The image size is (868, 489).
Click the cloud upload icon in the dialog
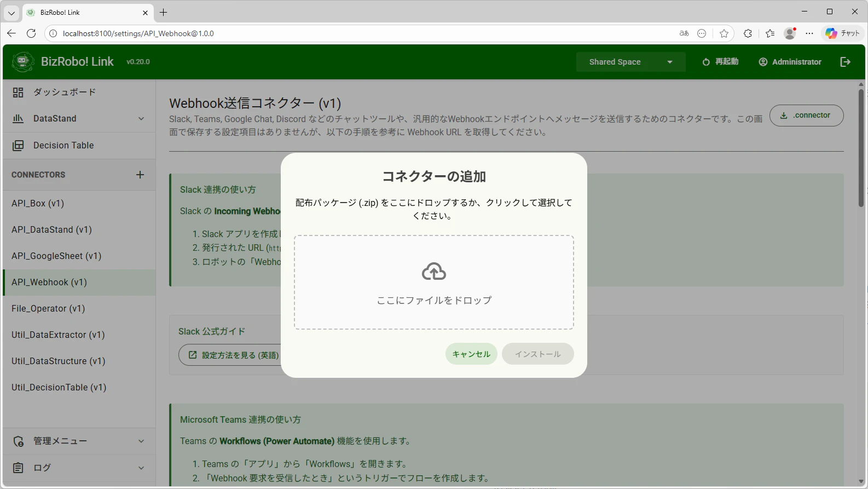[x=434, y=272]
